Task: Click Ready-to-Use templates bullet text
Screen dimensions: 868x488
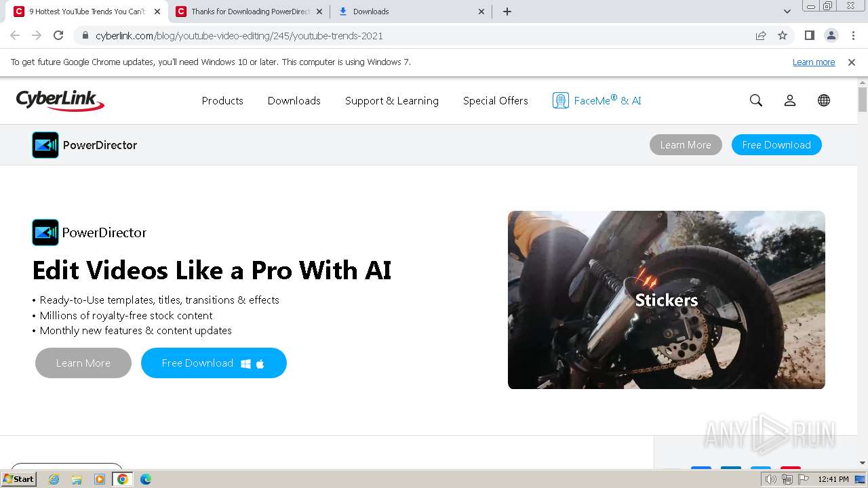Action: (159, 300)
